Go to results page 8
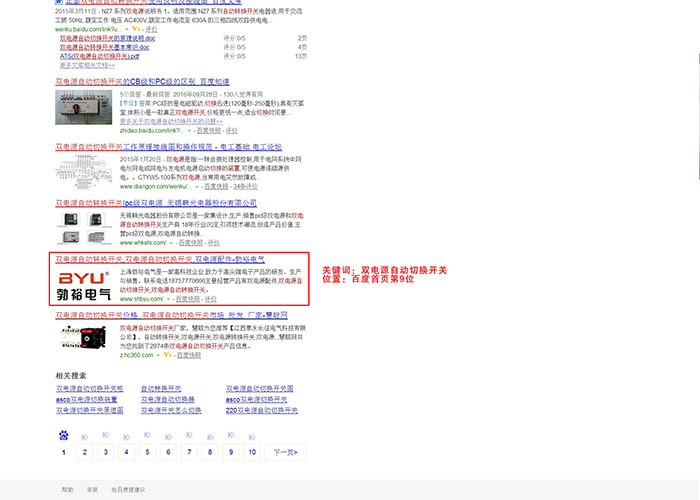This screenshot has height=500, width=700. (210, 452)
